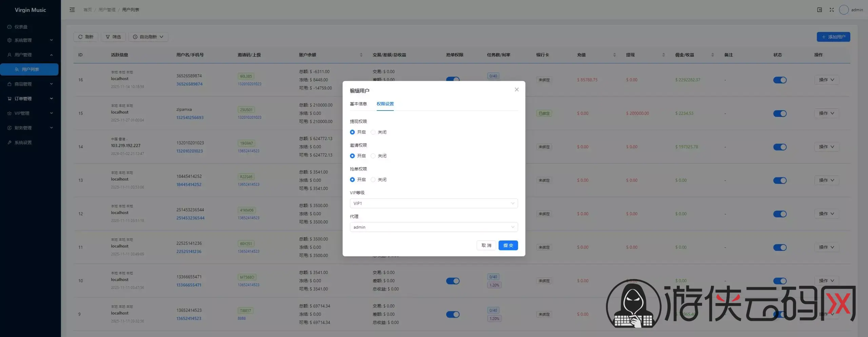This screenshot has width=868, height=337.
Task: Sort by 充值 column sort arrows
Action: (x=614, y=55)
